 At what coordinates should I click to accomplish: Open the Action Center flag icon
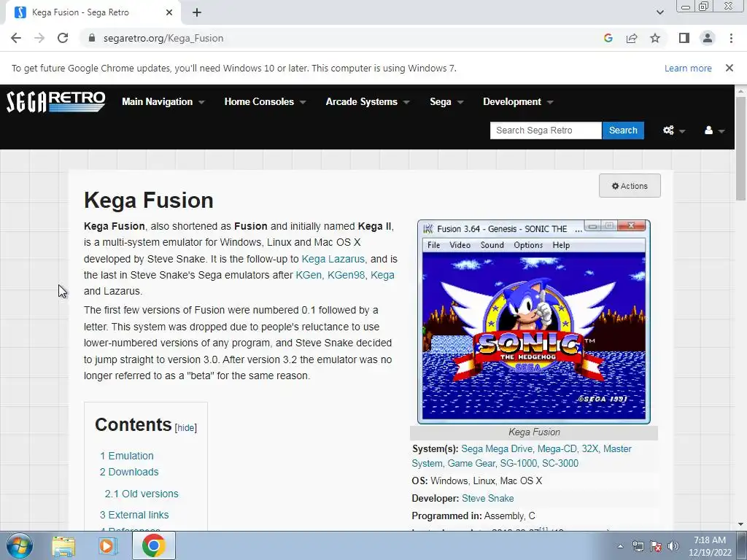pyautogui.click(x=656, y=547)
